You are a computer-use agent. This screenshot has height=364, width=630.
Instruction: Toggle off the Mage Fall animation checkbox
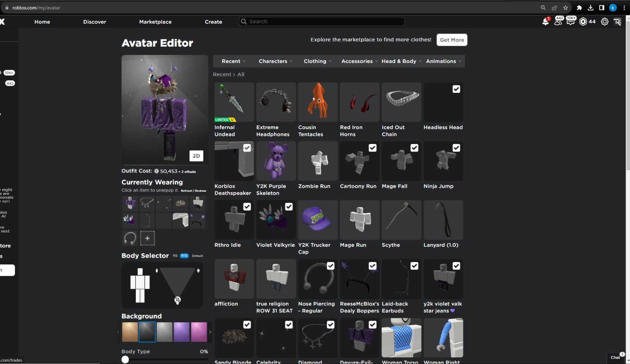tap(415, 148)
